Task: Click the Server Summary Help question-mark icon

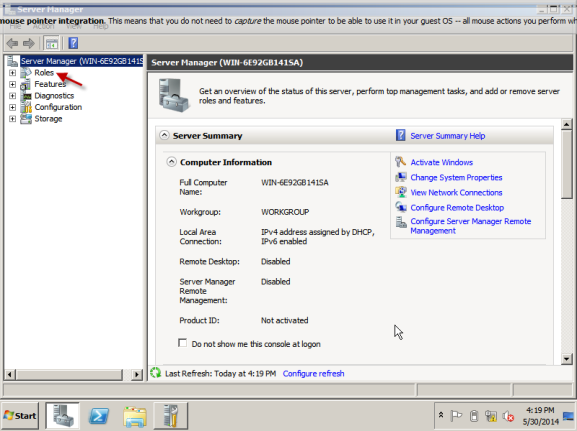Action: (400, 135)
